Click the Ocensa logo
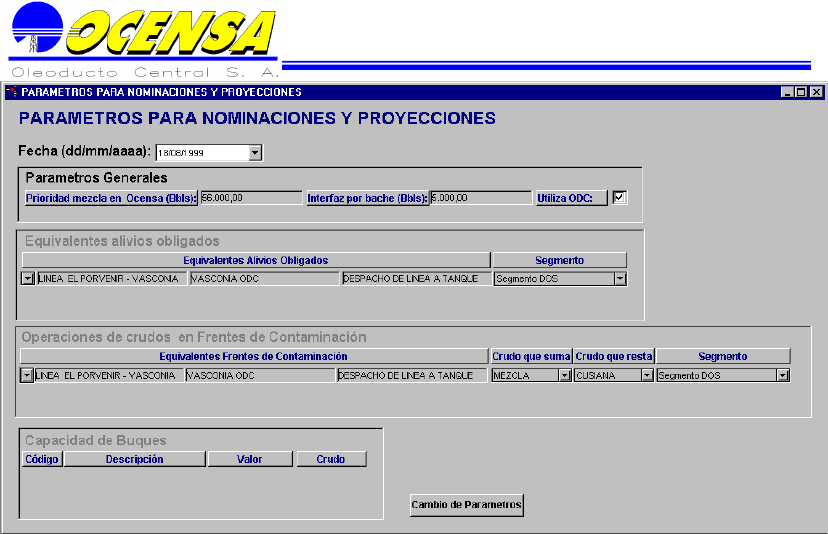Screen dimensions: 828x534 [144, 40]
